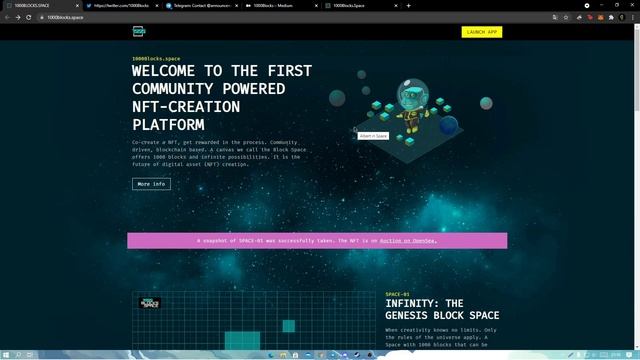Click the circular media control icon in the title bar

pos(587,6)
